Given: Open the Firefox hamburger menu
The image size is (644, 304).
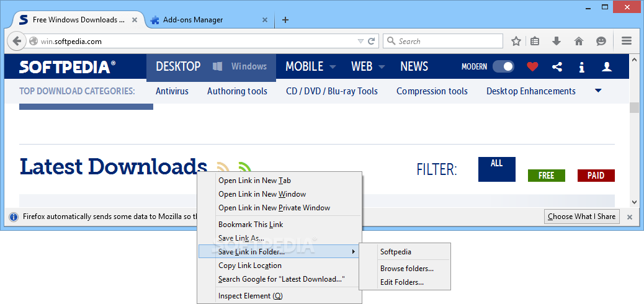Looking at the screenshot, I should [x=627, y=41].
